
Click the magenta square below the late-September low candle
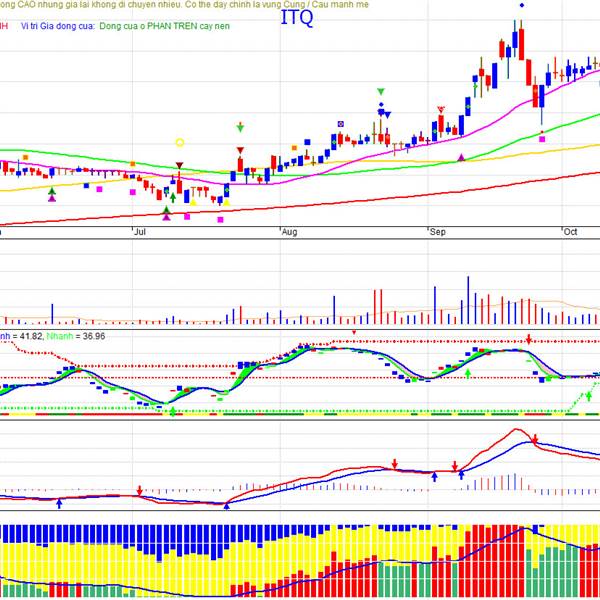pyautogui.click(x=542, y=139)
